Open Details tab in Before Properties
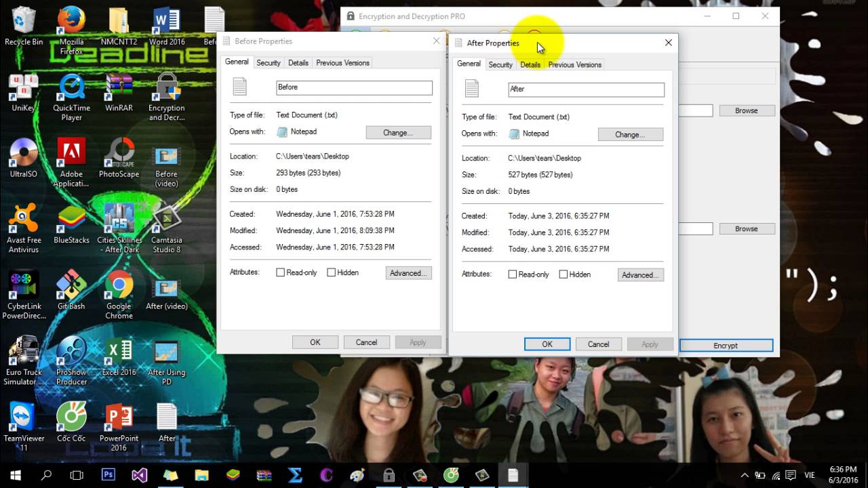868x488 pixels. click(x=298, y=62)
